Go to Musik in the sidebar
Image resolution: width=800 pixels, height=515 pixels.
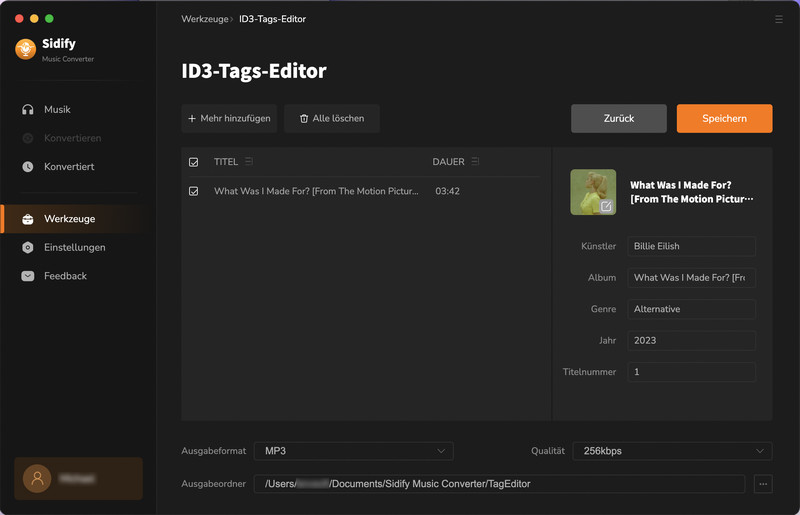click(57, 110)
